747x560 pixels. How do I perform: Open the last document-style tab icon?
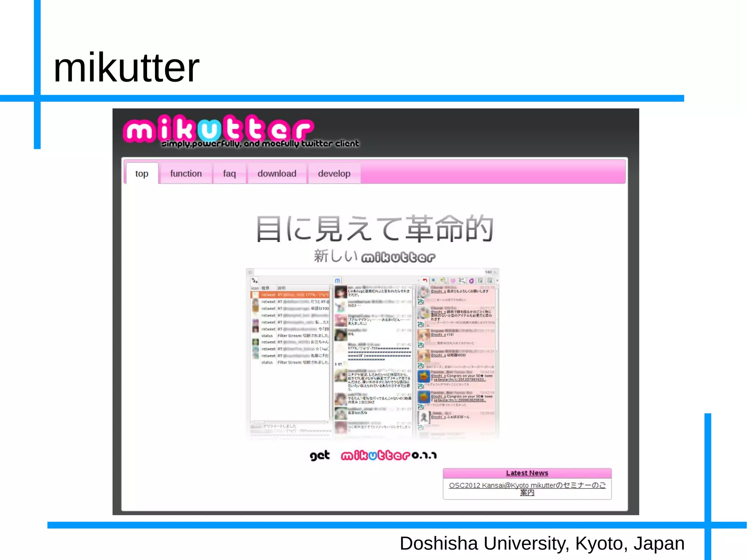point(490,281)
